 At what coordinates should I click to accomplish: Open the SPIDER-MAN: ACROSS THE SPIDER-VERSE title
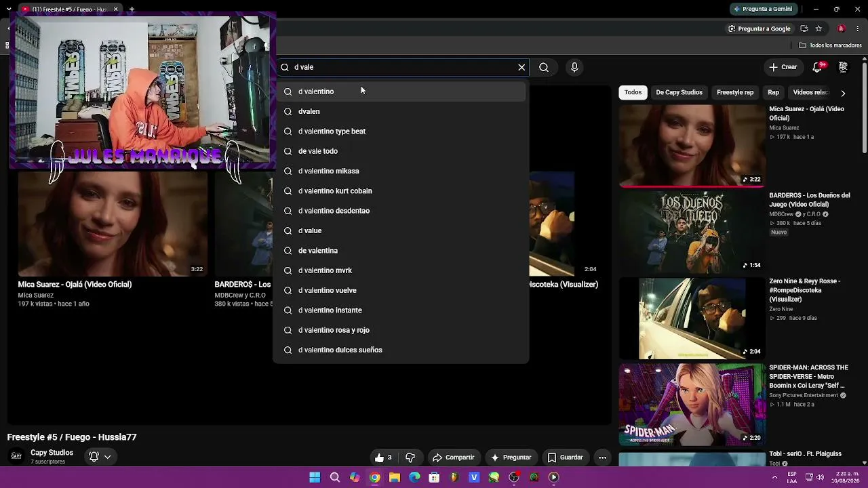tap(809, 376)
